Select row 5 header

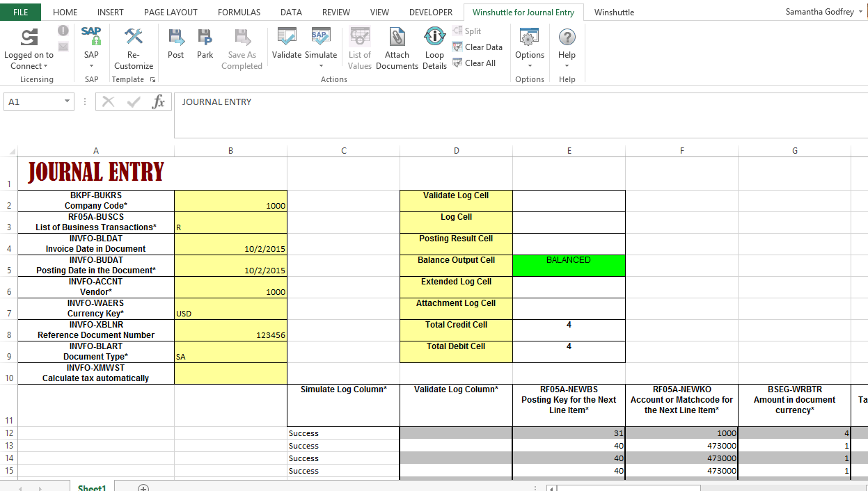tap(8, 266)
